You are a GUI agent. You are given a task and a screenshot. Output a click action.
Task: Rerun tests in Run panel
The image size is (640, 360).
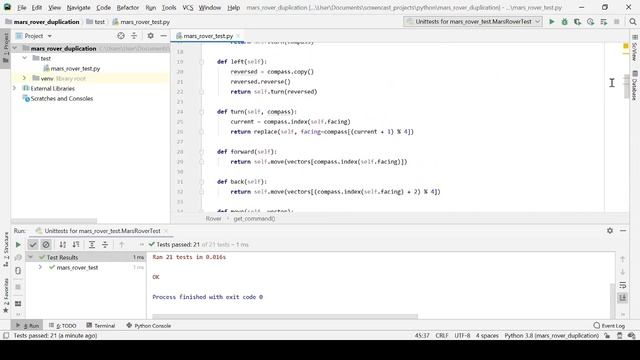coord(18,244)
